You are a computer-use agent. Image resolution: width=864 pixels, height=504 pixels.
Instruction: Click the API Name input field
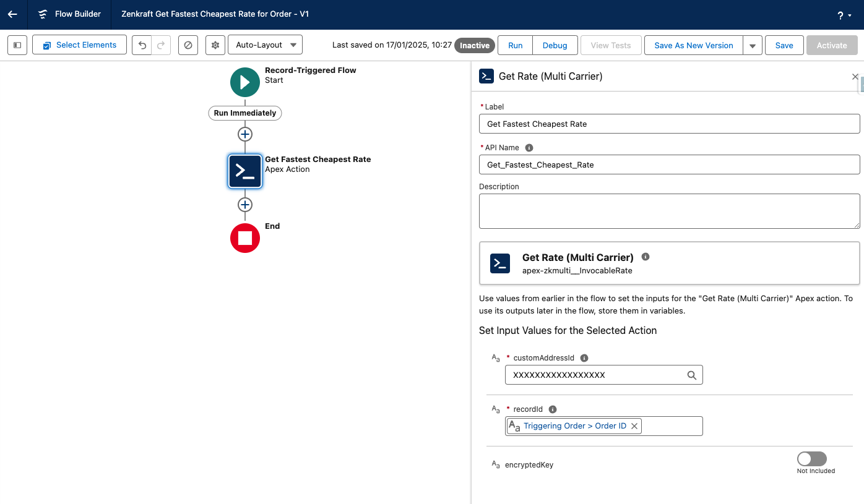tap(669, 164)
